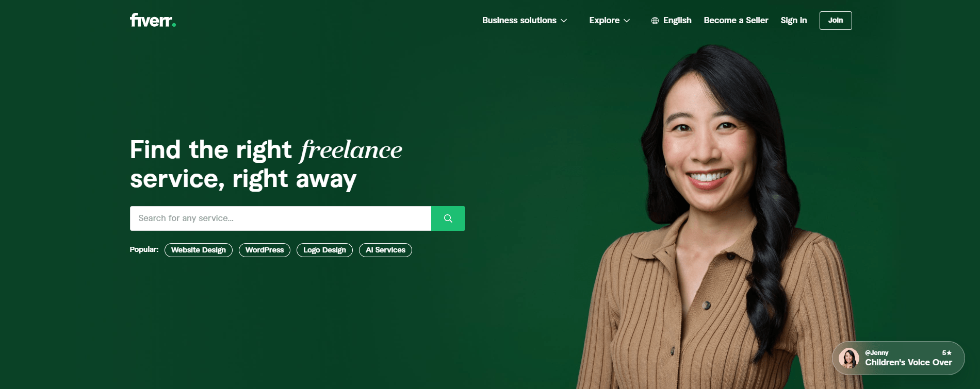Click the globe language icon
This screenshot has width=980, height=389.
[655, 21]
